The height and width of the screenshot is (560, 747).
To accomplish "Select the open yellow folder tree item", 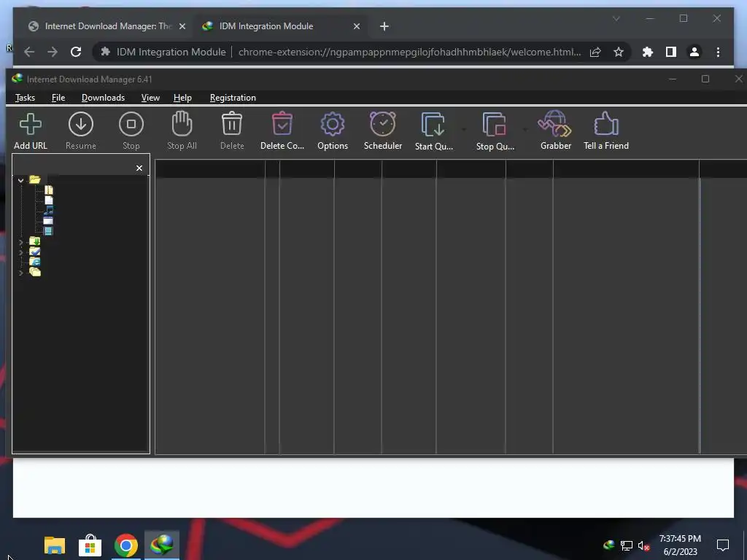I will 35,179.
